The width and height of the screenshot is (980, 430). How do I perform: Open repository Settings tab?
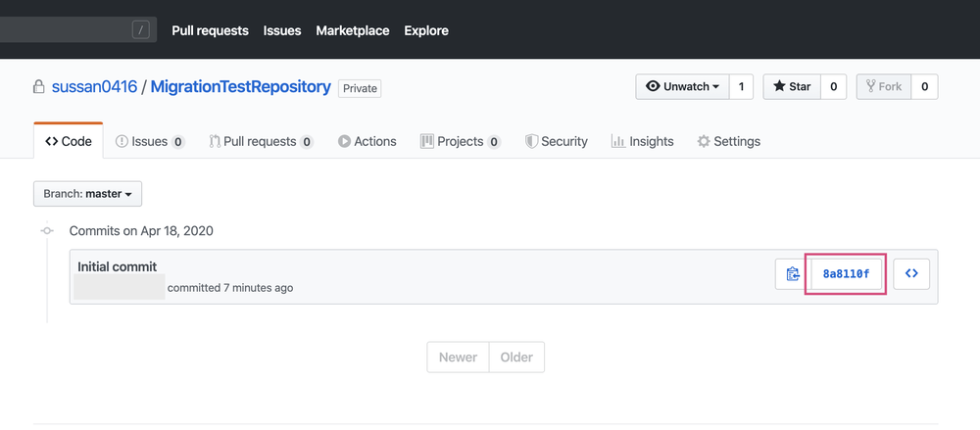point(729,141)
